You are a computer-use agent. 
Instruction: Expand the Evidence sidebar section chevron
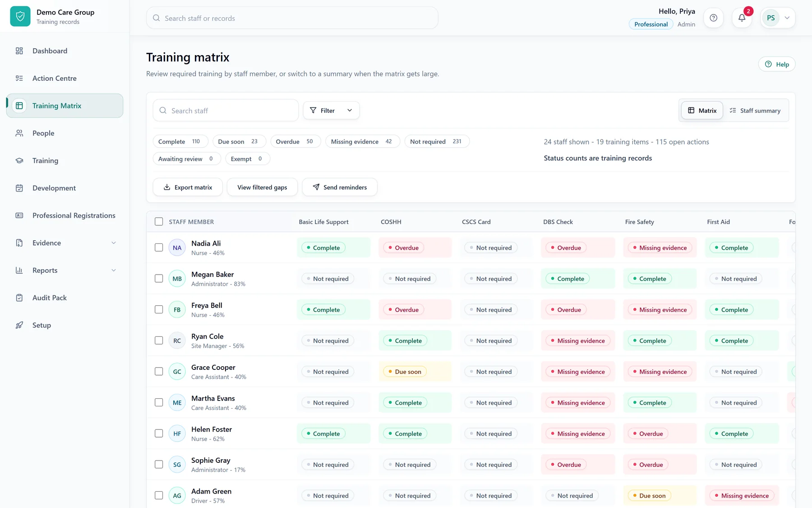[114, 243]
